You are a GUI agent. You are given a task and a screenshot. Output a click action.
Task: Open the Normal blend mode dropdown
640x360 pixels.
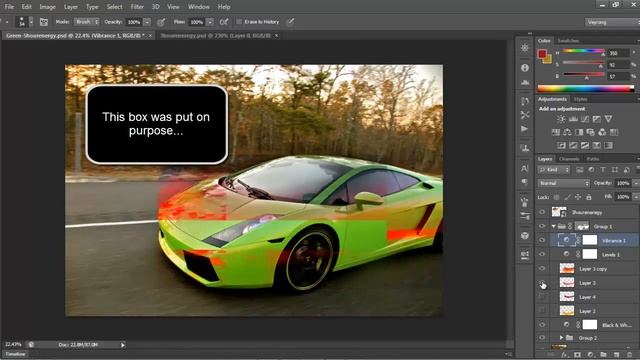tap(564, 183)
